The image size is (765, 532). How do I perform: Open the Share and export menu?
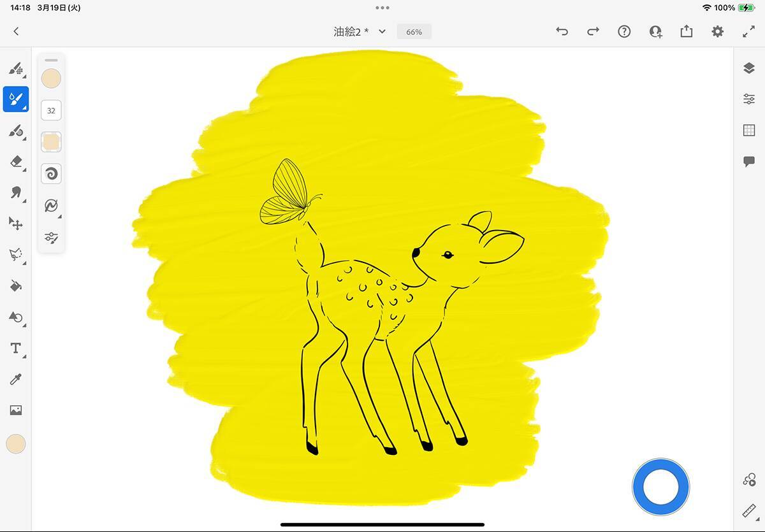(687, 31)
